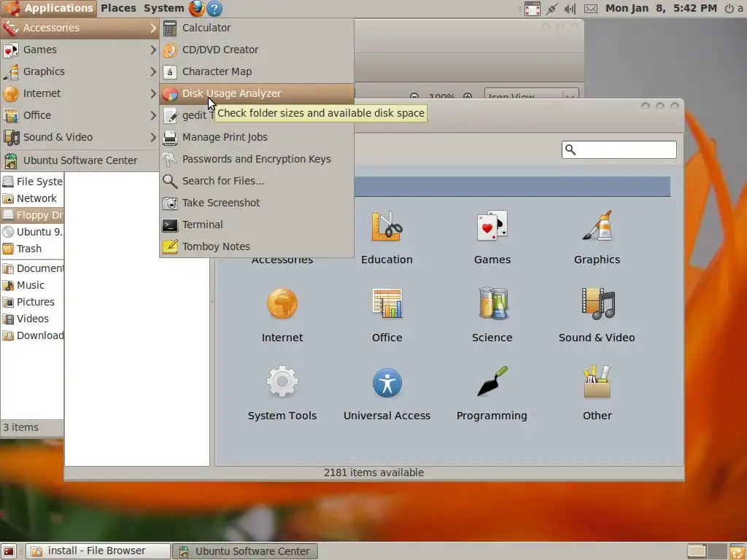This screenshot has height=560, width=747.
Task: Click the magnifier icon for Search for Files
Action: tap(169, 182)
